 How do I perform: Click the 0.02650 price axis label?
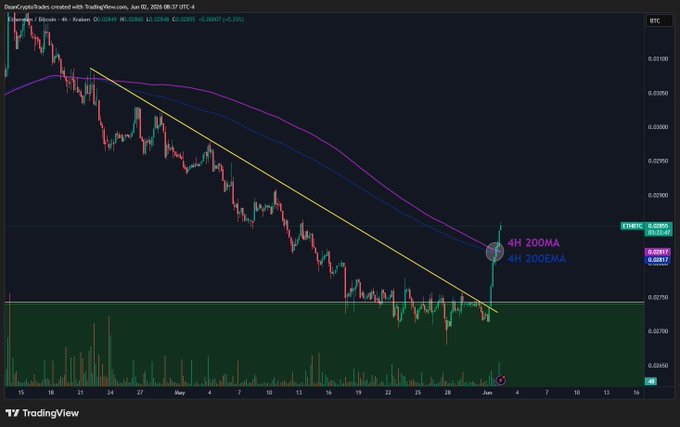[658, 365]
